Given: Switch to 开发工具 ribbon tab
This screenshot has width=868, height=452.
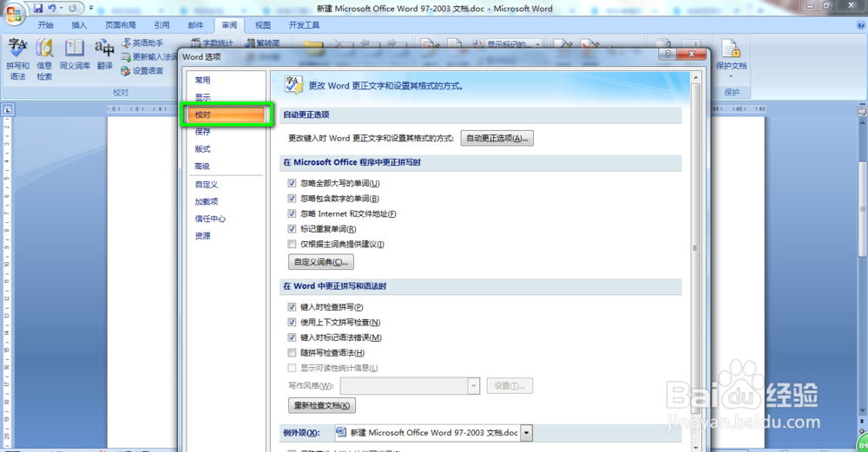Looking at the screenshot, I should point(304,25).
